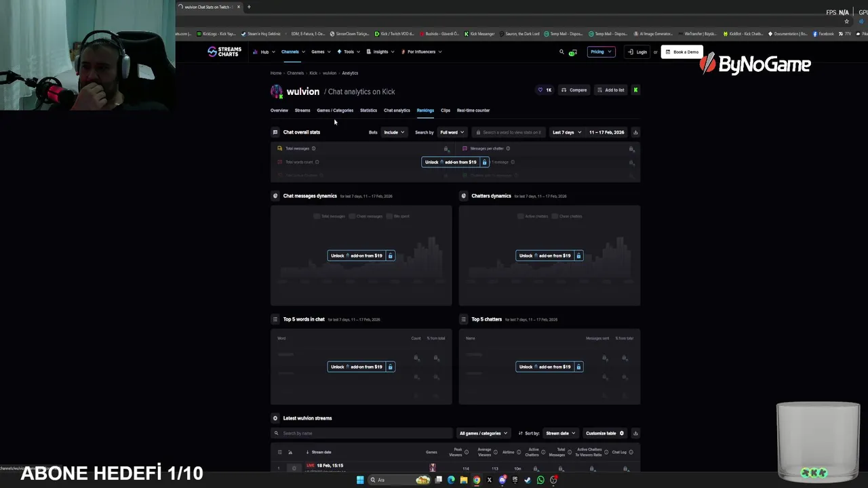
Task: Open the Windows Start menu
Action: pos(360,480)
